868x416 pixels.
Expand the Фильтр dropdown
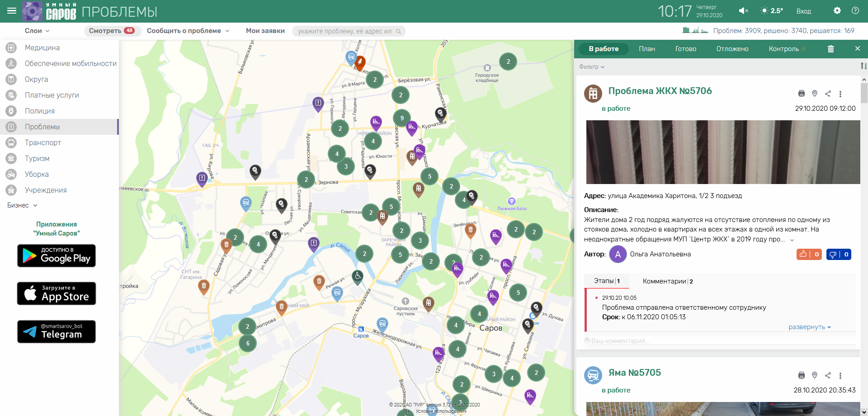coord(591,67)
